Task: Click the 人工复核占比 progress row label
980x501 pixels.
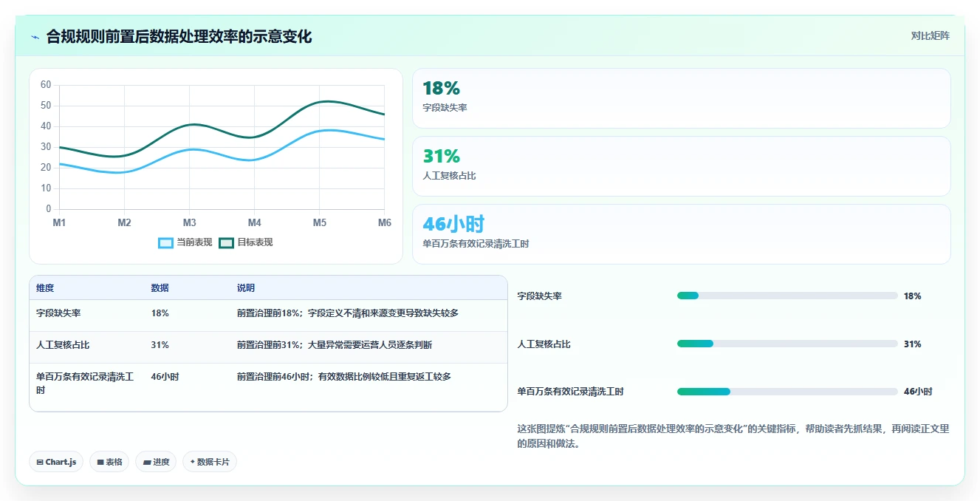Action: (544, 344)
